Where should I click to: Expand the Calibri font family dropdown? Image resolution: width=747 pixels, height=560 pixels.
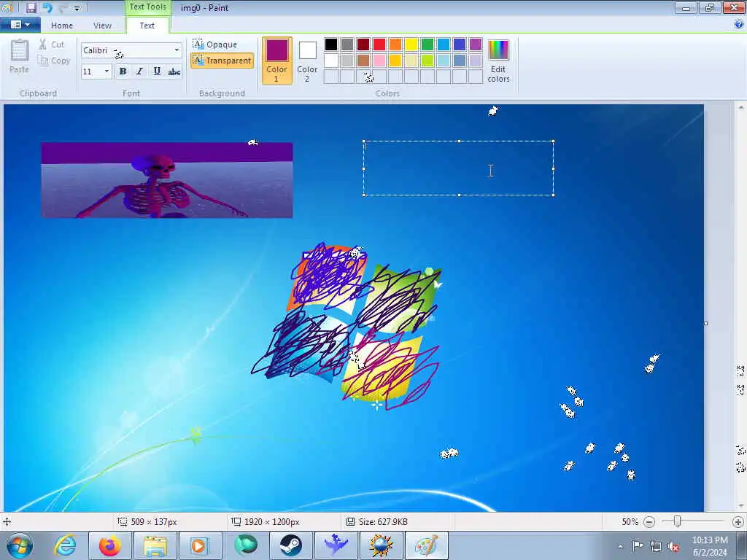177,50
